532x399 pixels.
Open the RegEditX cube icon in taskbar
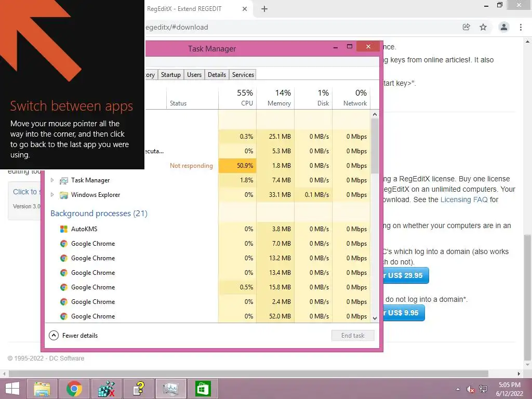click(106, 389)
